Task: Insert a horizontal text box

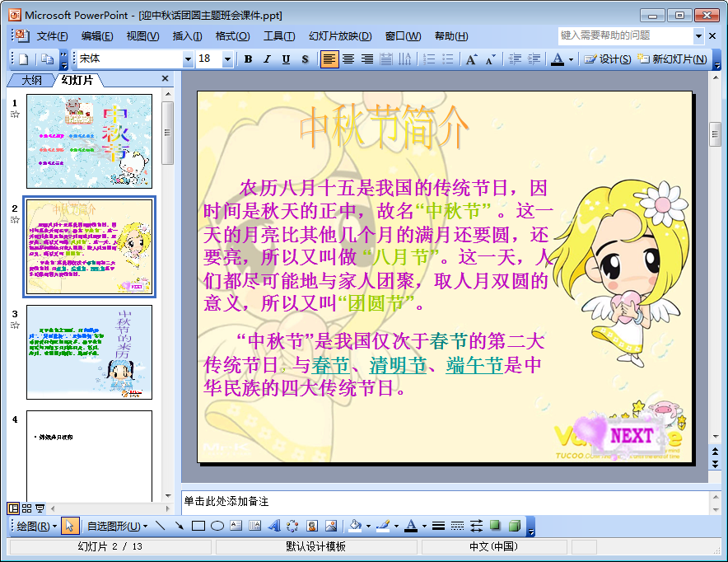Action: tap(236, 527)
